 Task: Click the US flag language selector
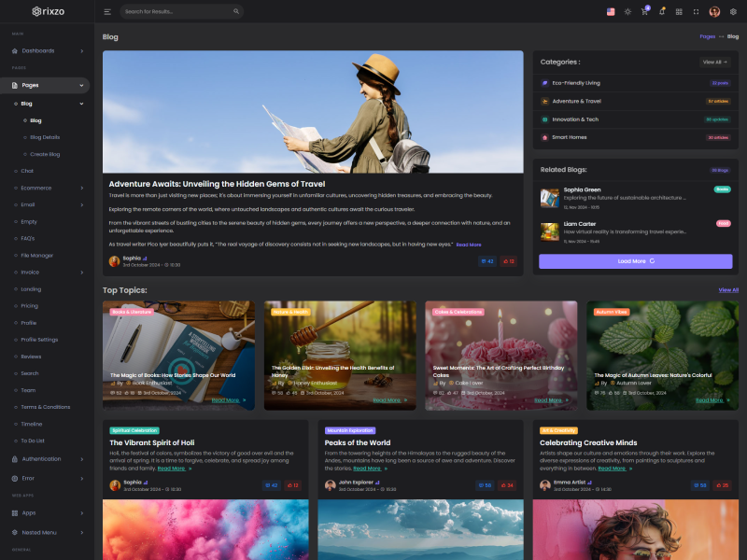point(611,12)
